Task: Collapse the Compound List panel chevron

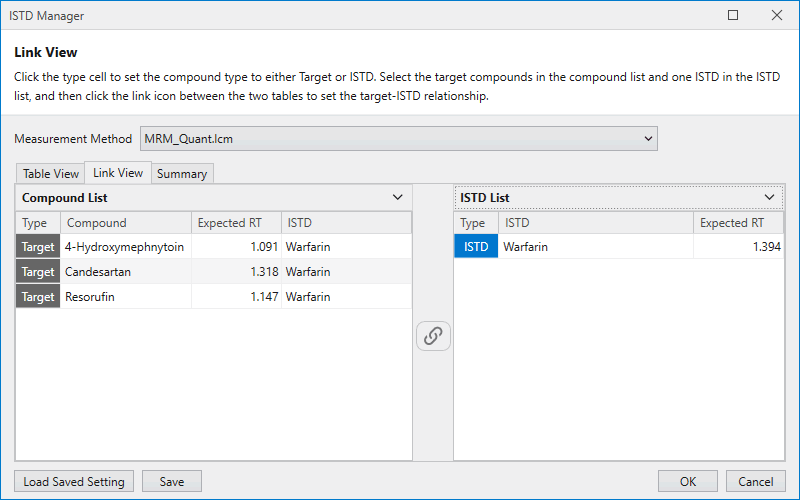Action: (398, 198)
